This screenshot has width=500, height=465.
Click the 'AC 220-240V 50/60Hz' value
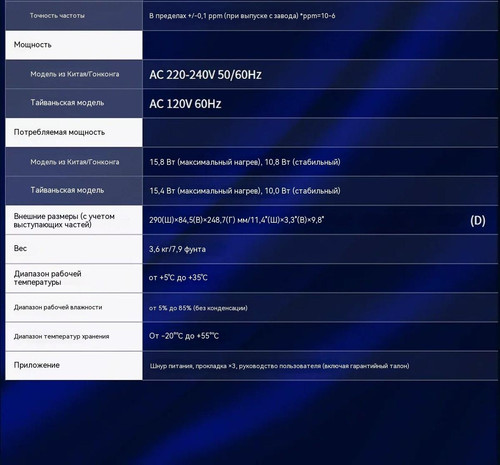click(205, 75)
